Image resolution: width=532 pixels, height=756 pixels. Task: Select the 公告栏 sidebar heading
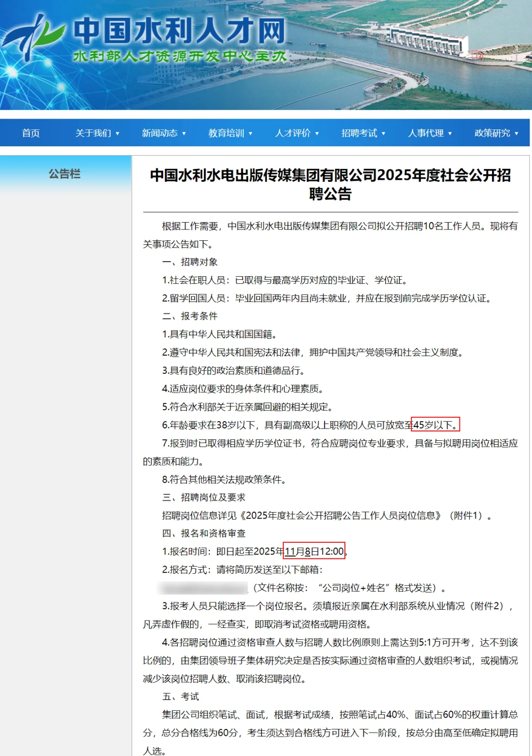coord(65,174)
